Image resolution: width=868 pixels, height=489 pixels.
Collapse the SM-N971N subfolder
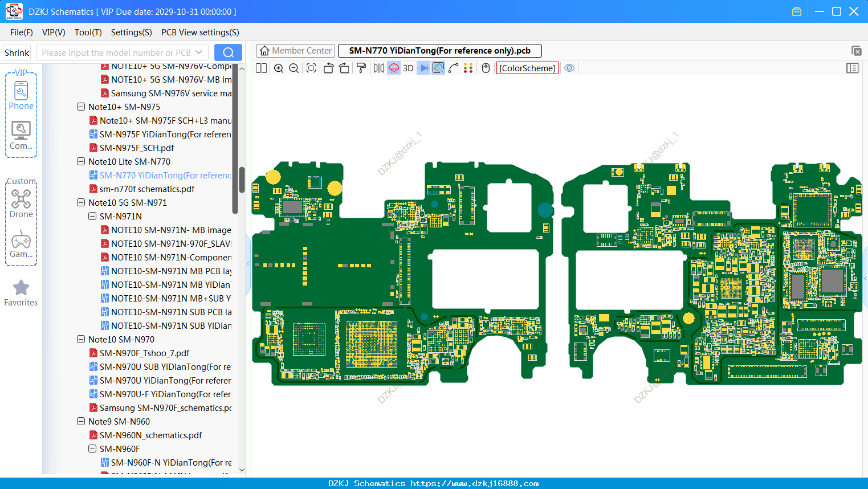pyautogui.click(x=92, y=216)
